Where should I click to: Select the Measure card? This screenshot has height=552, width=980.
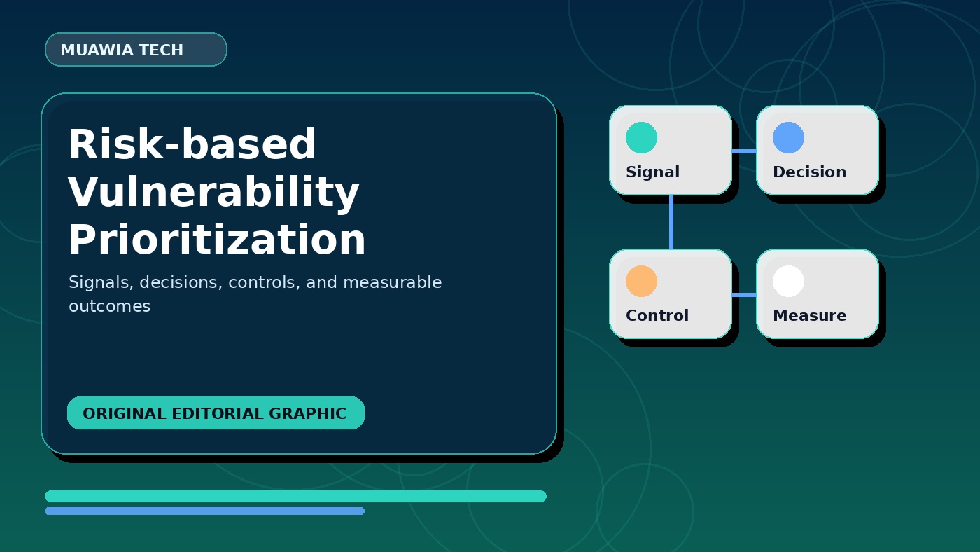click(818, 294)
